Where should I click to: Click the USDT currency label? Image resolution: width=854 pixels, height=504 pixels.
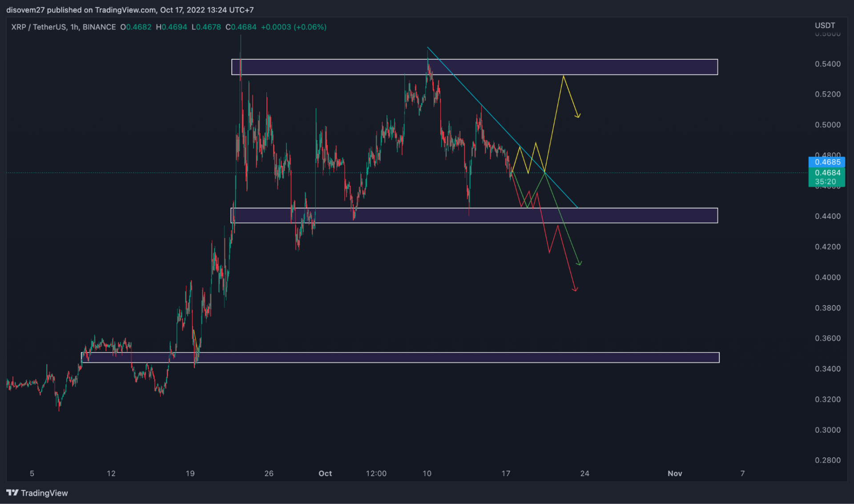(825, 25)
